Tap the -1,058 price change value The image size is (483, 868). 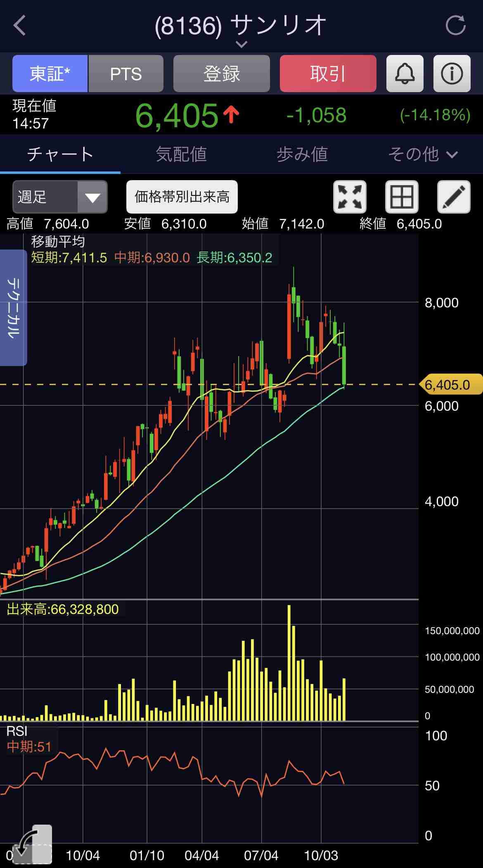[316, 115]
